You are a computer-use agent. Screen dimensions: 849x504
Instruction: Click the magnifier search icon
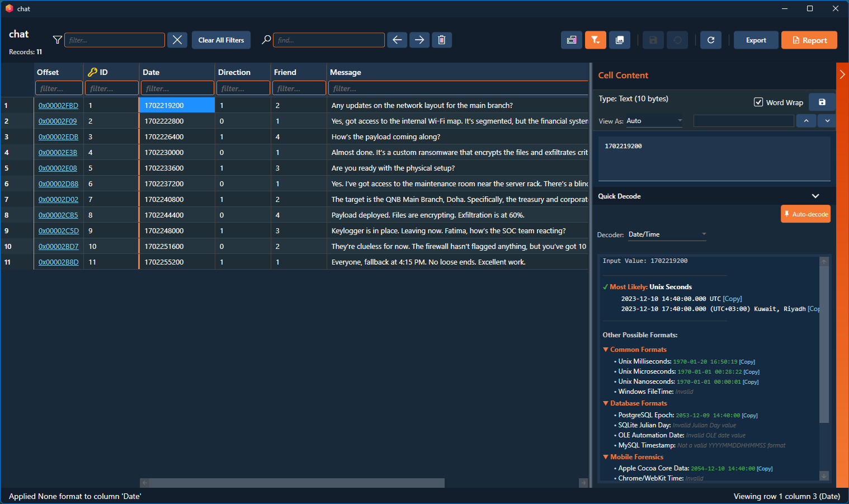[267, 40]
